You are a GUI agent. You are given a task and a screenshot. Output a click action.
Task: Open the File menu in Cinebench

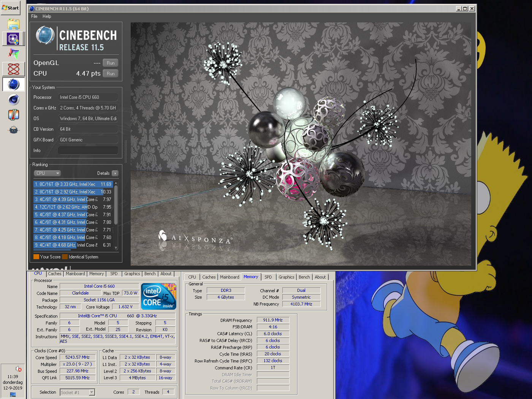(34, 16)
